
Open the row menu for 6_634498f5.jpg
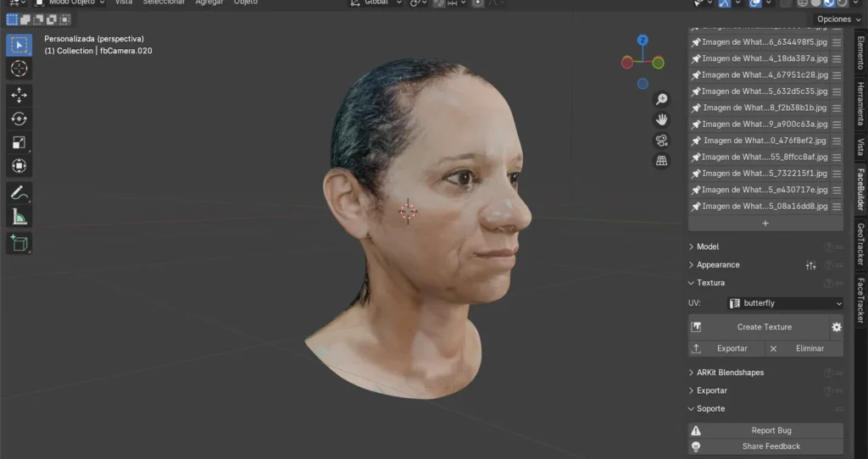click(837, 42)
